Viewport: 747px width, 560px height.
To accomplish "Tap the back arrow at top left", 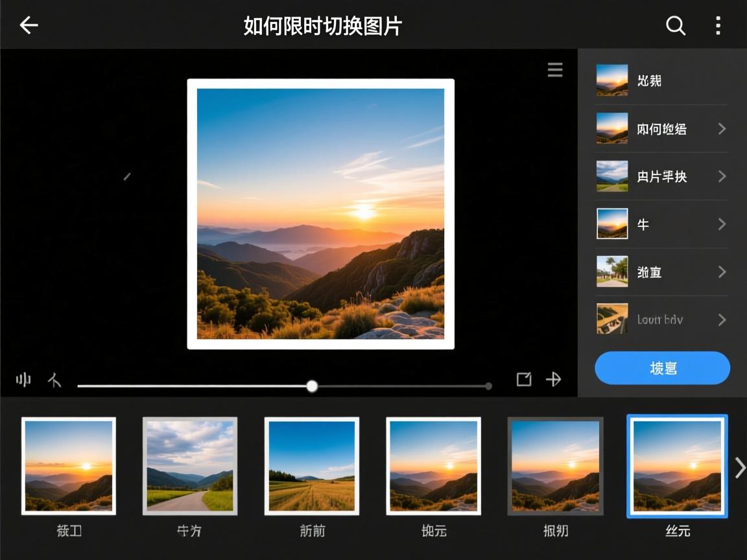I will 29,25.
